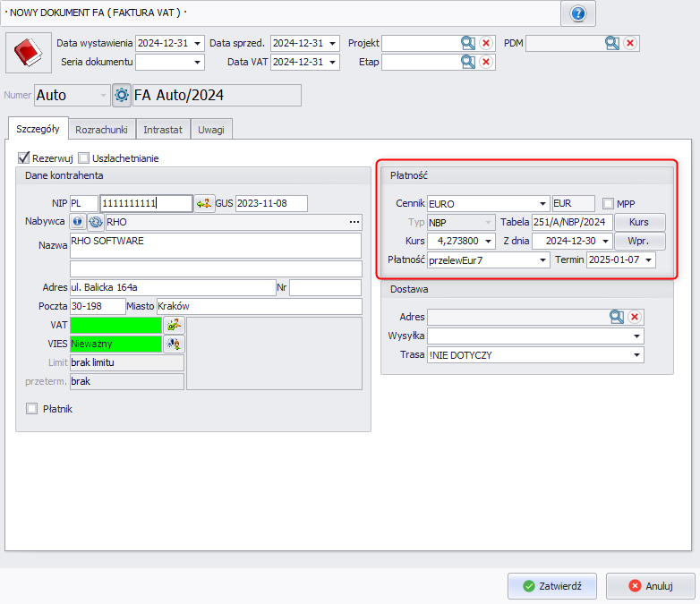Screen dimensions: 700x604
Task: Enable the Uszlachetnianie checkbox
Action: click(84, 158)
